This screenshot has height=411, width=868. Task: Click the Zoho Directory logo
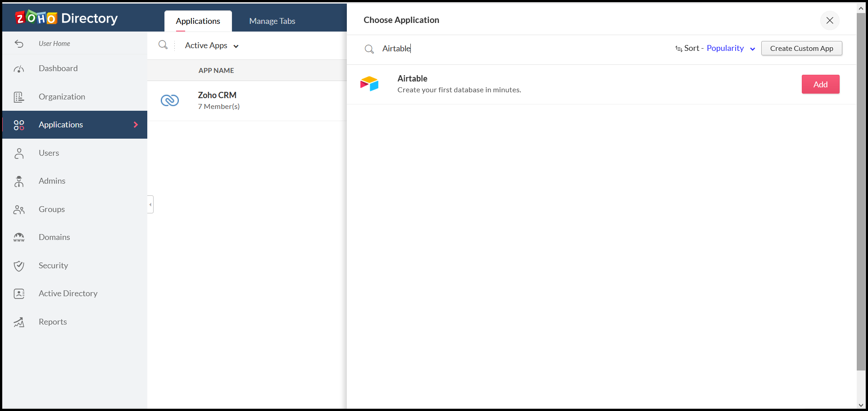(x=66, y=18)
